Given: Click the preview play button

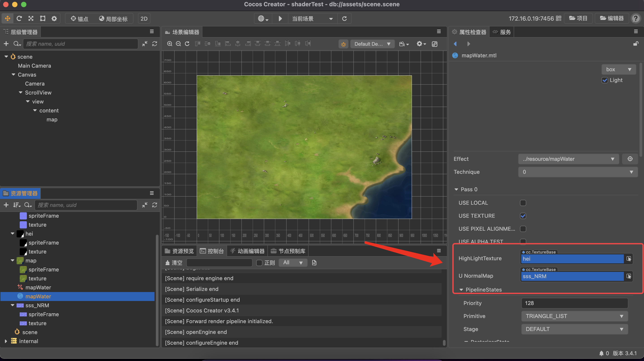Looking at the screenshot, I should (x=280, y=19).
